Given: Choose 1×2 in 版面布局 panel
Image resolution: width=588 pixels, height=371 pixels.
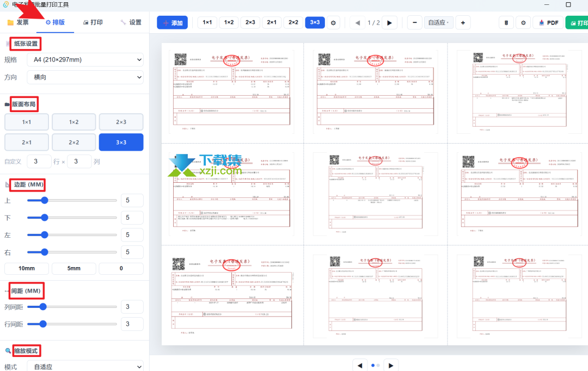Looking at the screenshot, I should click(74, 122).
